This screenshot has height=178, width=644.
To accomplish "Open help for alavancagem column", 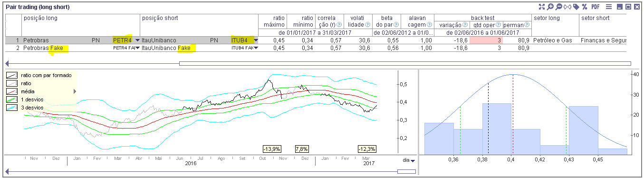I will (x=429, y=25).
